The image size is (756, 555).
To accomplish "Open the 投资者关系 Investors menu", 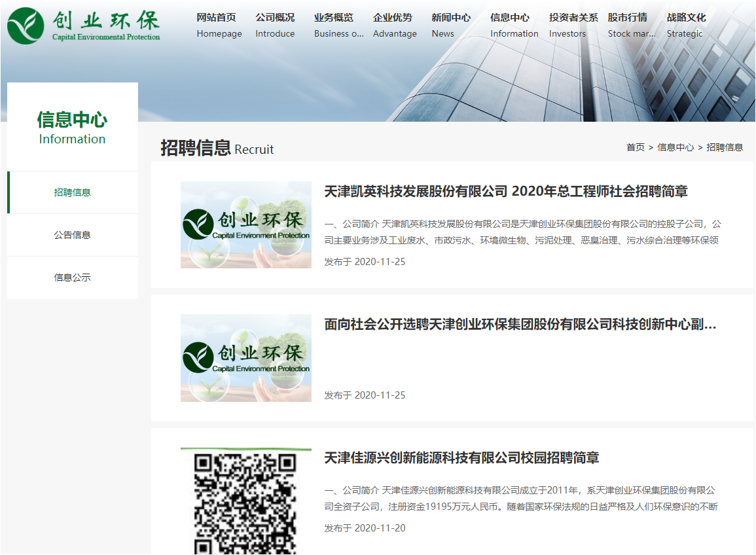I will click(573, 26).
